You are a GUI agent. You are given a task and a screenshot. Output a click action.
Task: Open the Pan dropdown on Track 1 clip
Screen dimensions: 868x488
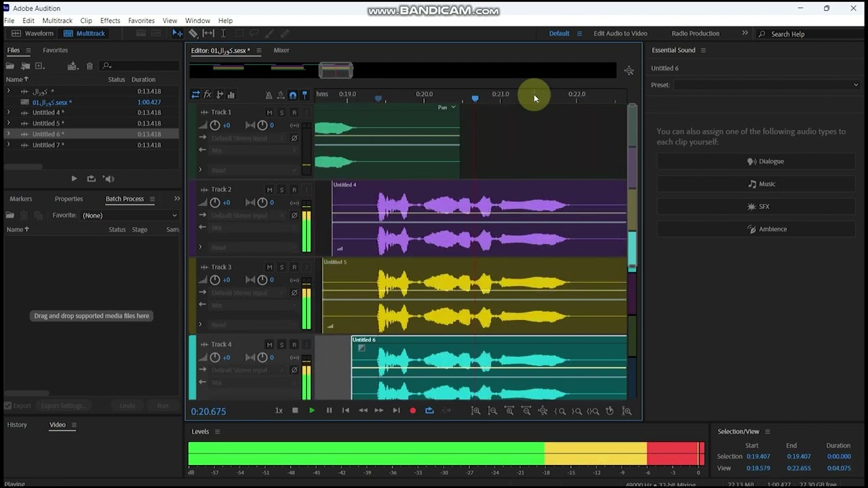(448, 107)
